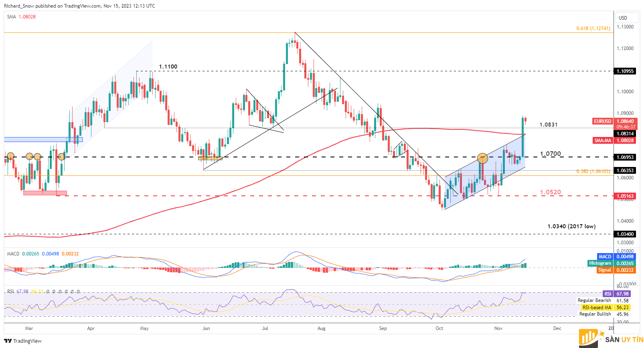Select the Regular Bearish 61.58 label
Screen dimensions: 644x348
(x=603, y=300)
